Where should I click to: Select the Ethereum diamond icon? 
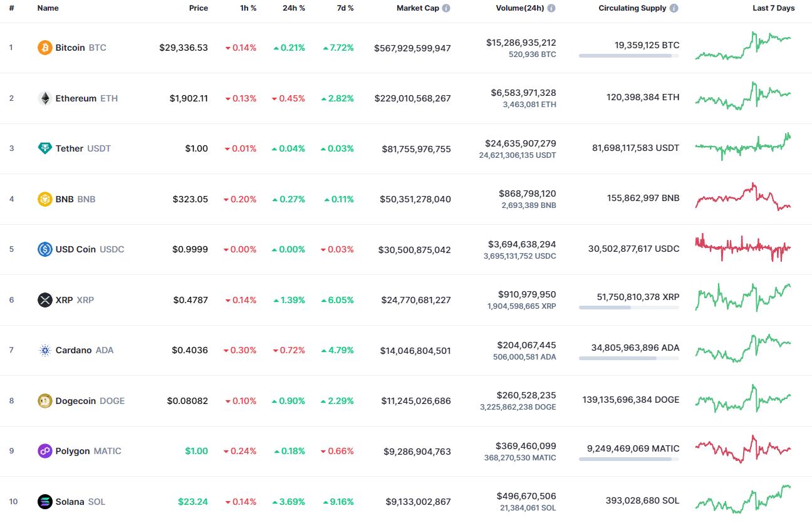(x=44, y=98)
